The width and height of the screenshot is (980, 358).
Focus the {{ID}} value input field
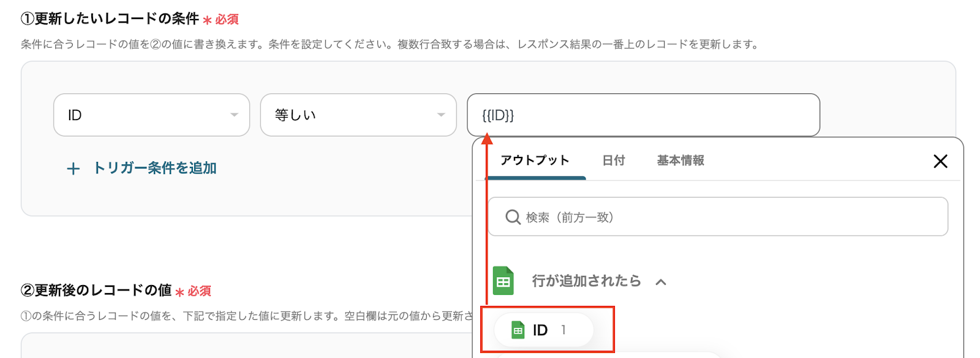(x=643, y=115)
